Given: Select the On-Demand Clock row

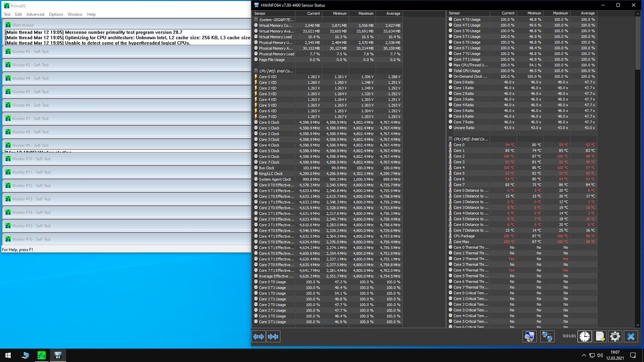Looking at the screenshot, I should [522, 76].
